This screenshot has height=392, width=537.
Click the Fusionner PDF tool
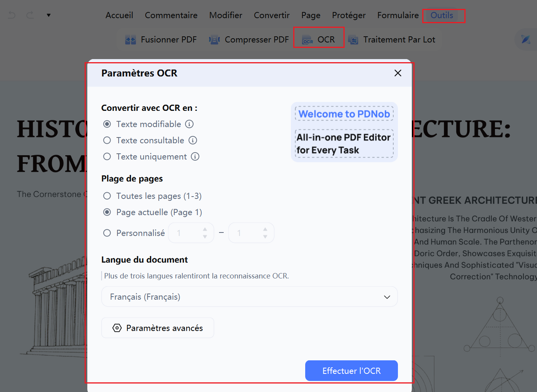click(161, 39)
